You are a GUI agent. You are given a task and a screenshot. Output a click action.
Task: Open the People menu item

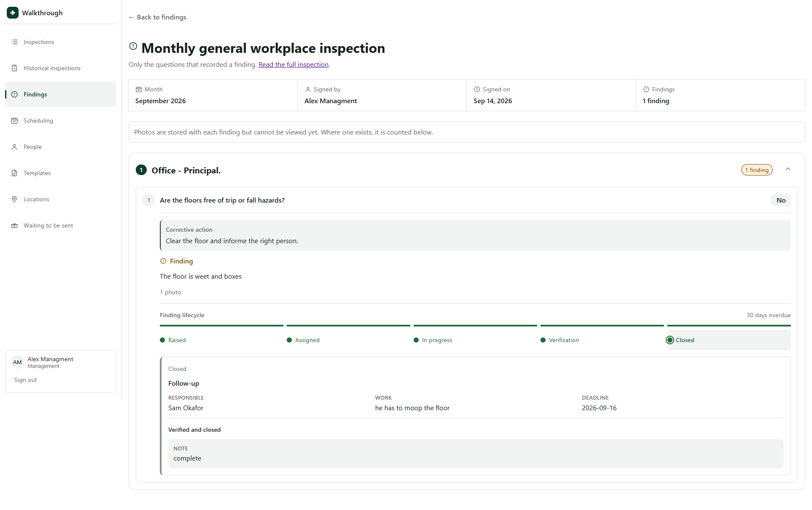pyautogui.click(x=60, y=147)
